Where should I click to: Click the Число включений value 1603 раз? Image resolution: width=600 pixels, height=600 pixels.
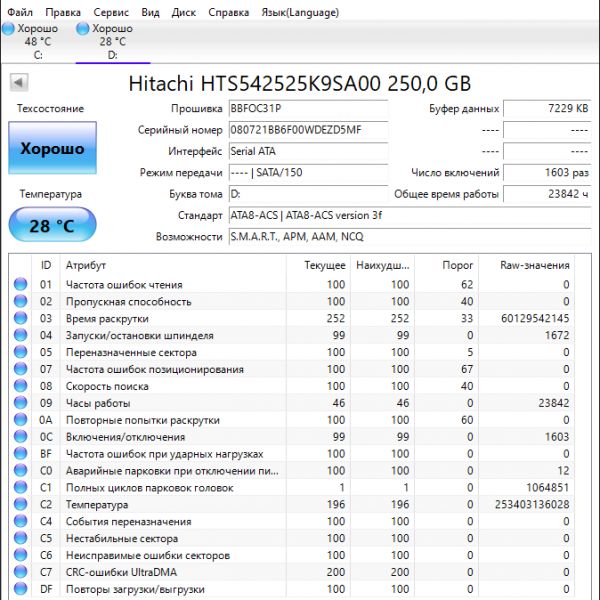[x=547, y=173]
